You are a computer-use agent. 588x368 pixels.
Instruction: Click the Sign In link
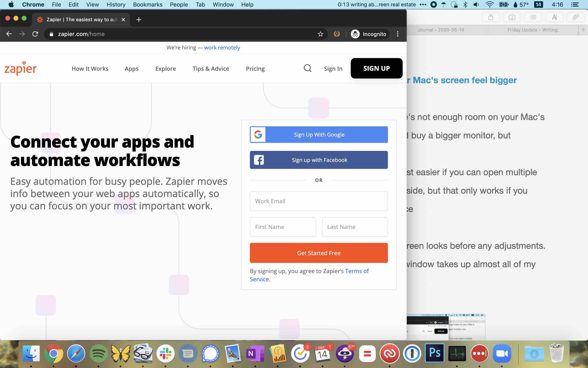(x=333, y=69)
